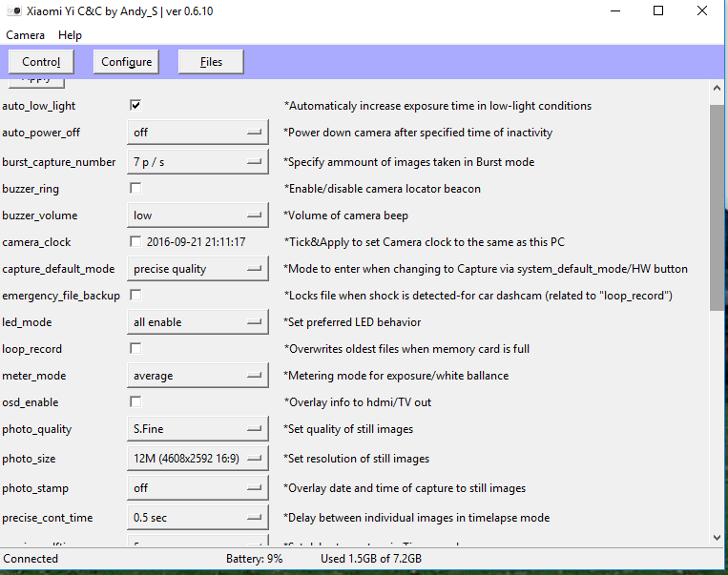Open the precise_cont_time dropdown
Screen dimensions: 728x575
click(198, 518)
